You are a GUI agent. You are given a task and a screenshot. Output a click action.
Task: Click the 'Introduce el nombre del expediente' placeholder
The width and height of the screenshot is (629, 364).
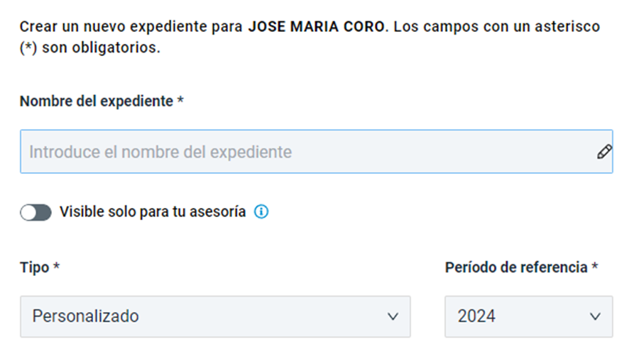[160, 152]
